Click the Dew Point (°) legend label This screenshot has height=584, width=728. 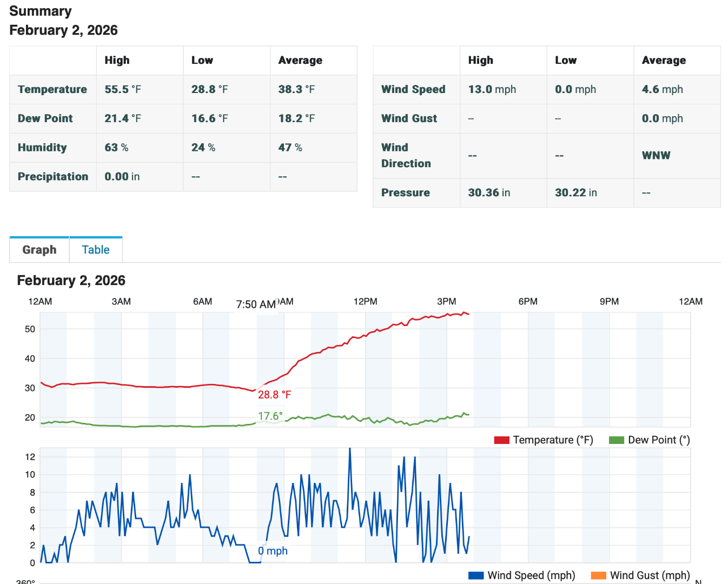[658, 440]
